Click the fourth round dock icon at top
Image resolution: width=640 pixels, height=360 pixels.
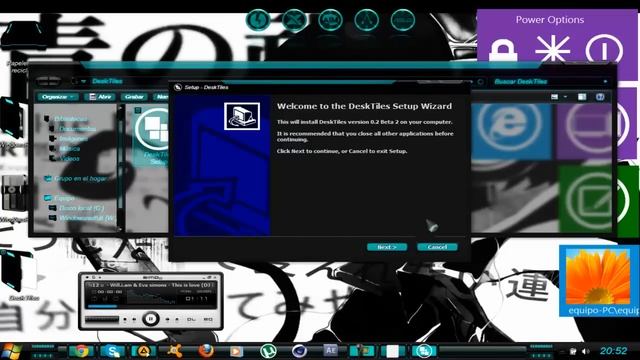pos(366,20)
